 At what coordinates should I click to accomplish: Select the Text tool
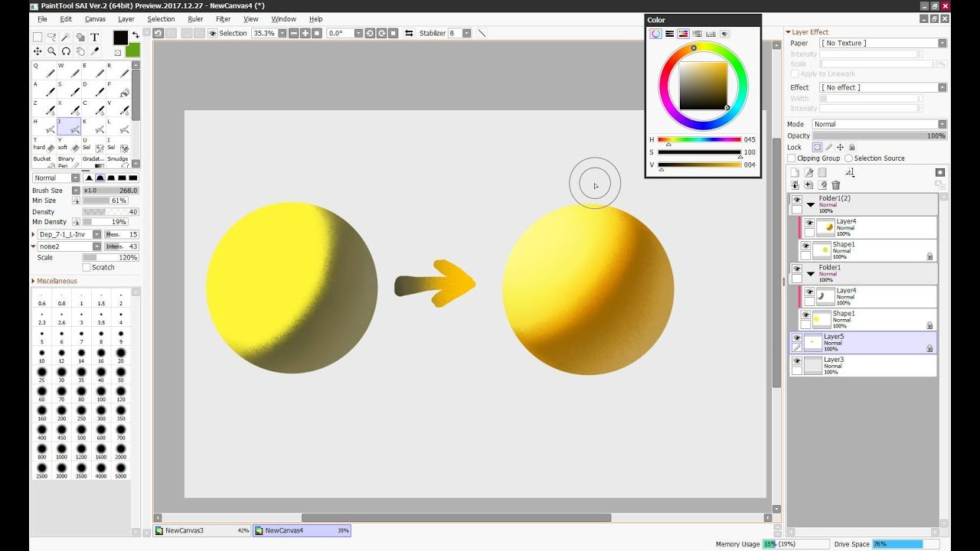(x=95, y=37)
